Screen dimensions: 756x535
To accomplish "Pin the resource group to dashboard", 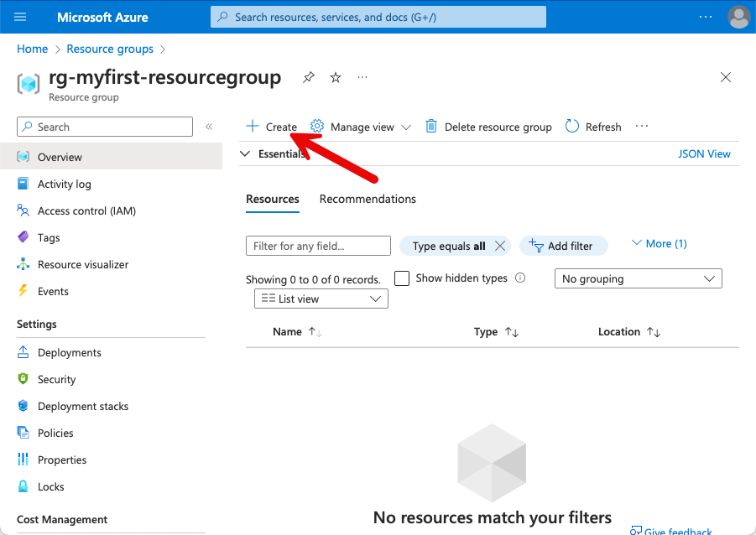I will click(309, 78).
